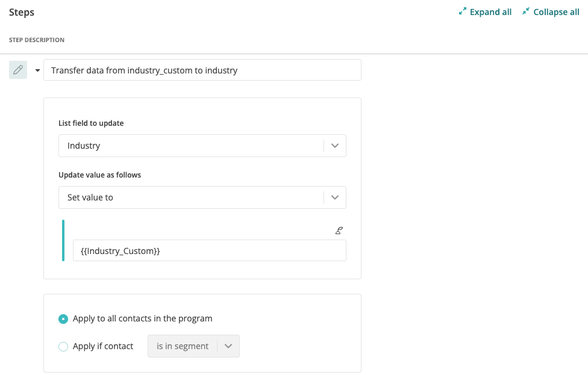Open the is in segment dropdown
Viewport: 588px width, 375px height.
coord(193,346)
